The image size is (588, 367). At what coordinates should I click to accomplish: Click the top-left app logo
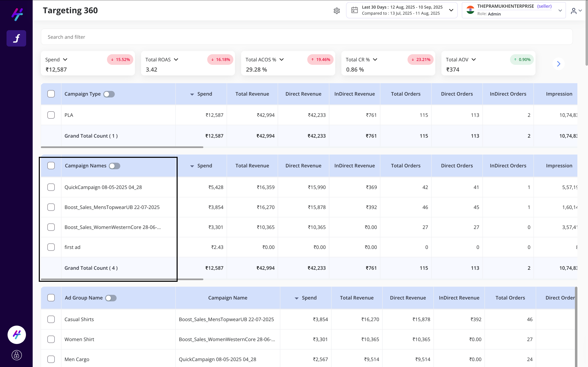click(x=17, y=14)
